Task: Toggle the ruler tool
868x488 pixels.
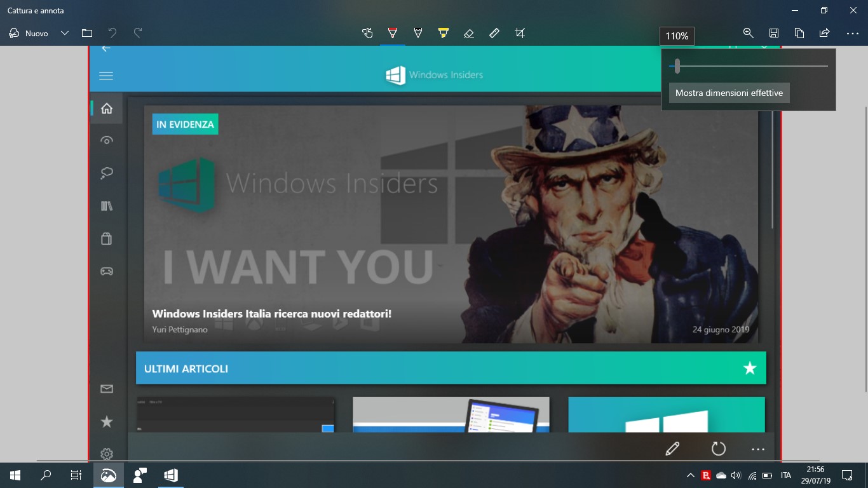Action: tap(494, 33)
